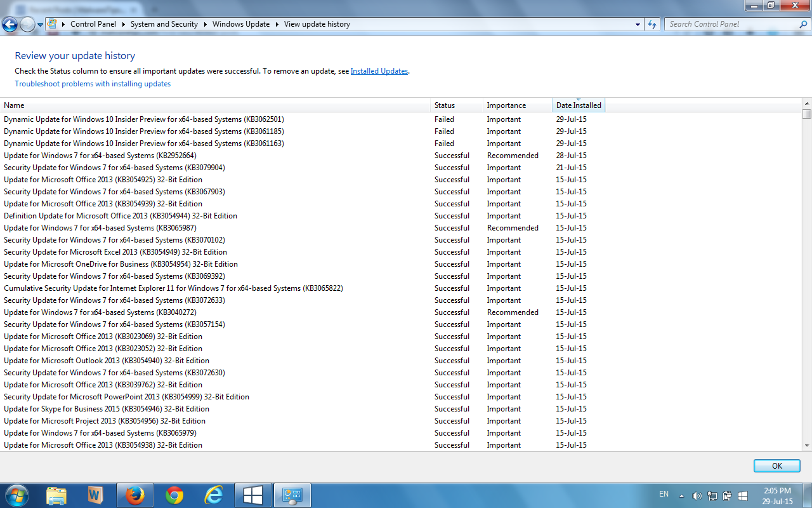Open the address bar history dropdown
812x508 pixels.
pos(638,24)
